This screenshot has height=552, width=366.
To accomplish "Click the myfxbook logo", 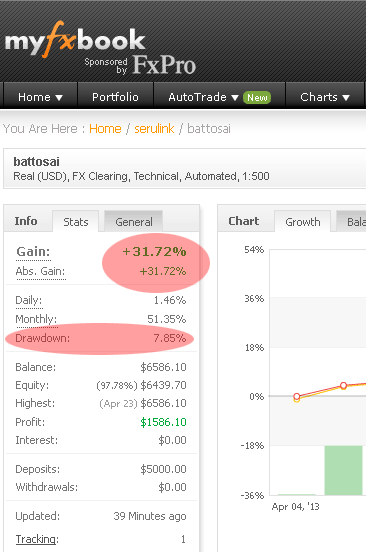I will 75,39.
